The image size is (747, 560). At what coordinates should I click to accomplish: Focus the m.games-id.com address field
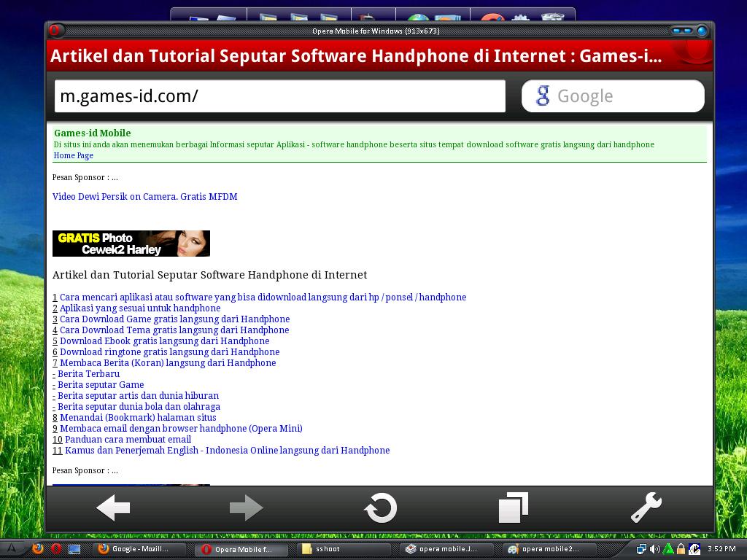click(x=279, y=96)
